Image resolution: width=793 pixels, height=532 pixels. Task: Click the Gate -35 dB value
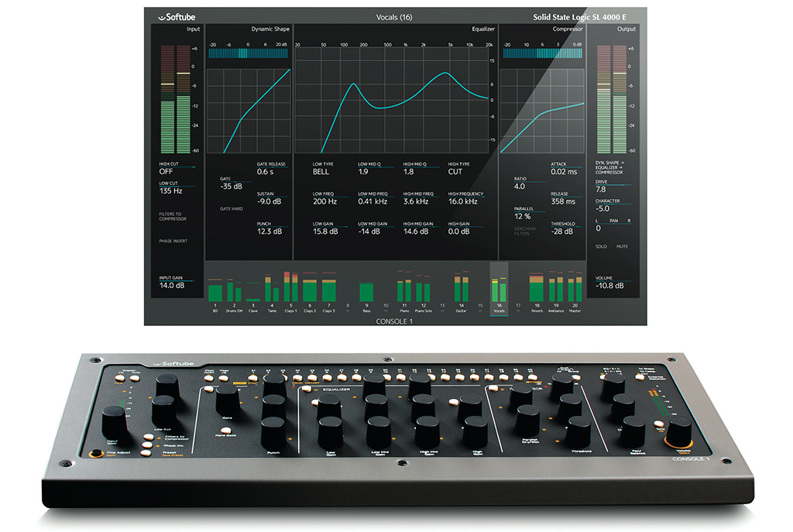(231, 187)
